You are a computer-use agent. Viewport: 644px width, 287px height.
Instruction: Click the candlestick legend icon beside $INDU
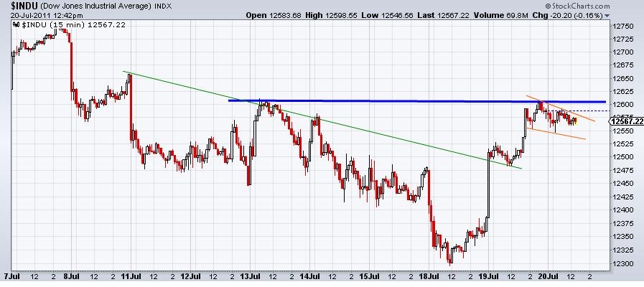16,24
